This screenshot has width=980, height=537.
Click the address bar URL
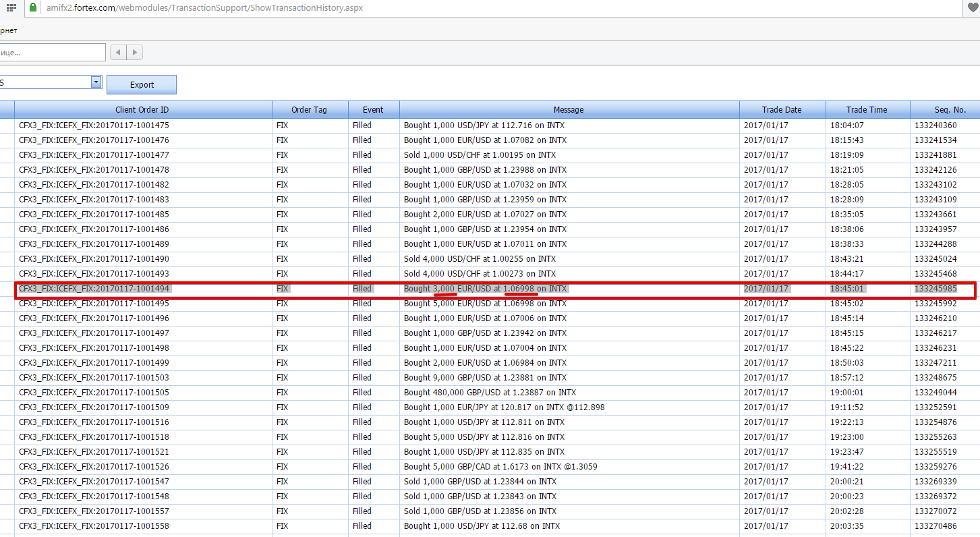tap(204, 7)
